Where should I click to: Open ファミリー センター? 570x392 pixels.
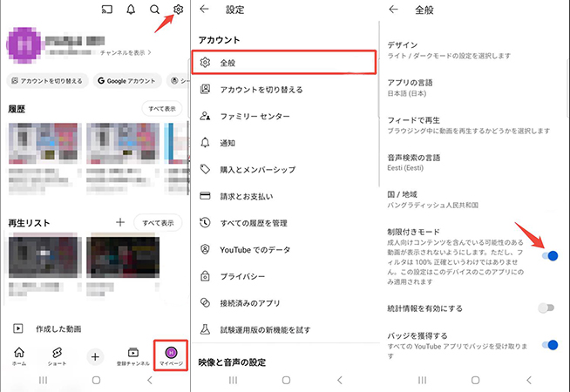(x=285, y=116)
